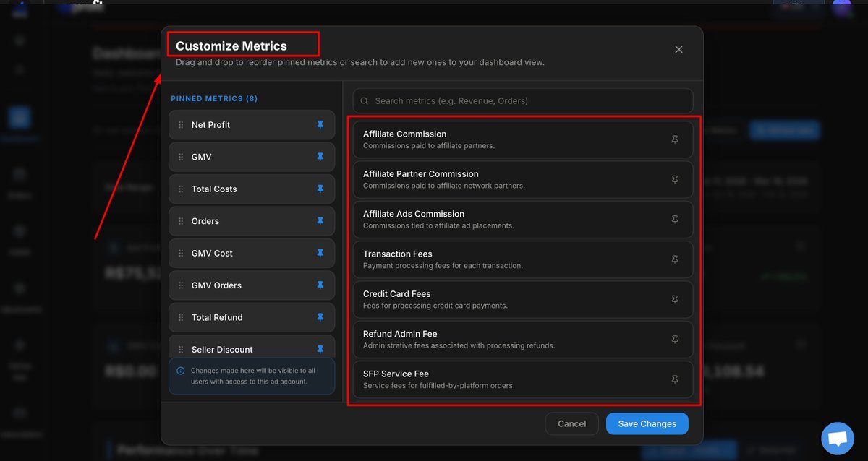Unpin the Total Costs metric
Image resolution: width=868 pixels, height=461 pixels.
[x=320, y=189]
